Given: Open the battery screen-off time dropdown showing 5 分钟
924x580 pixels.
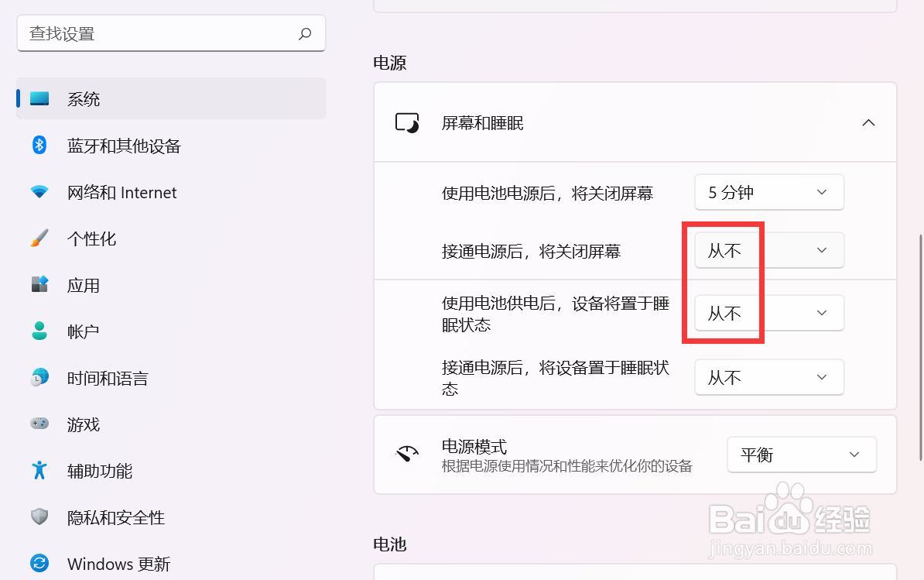Looking at the screenshot, I should tap(768, 192).
